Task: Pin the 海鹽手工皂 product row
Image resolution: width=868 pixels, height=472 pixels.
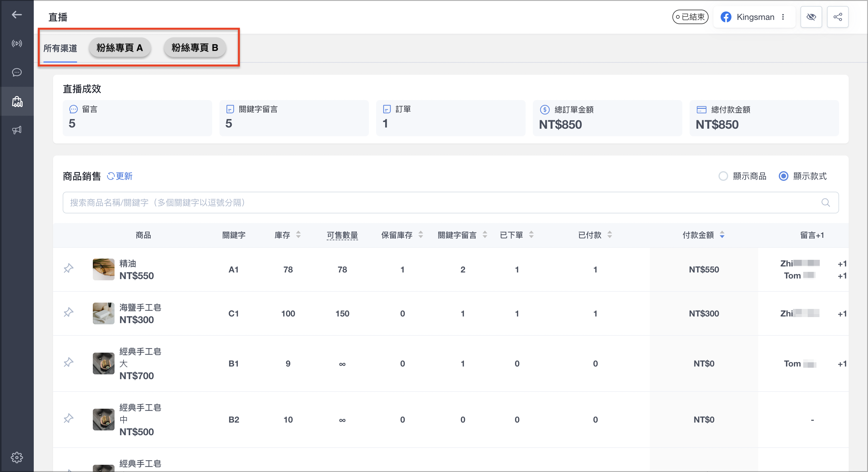Action: (x=68, y=312)
